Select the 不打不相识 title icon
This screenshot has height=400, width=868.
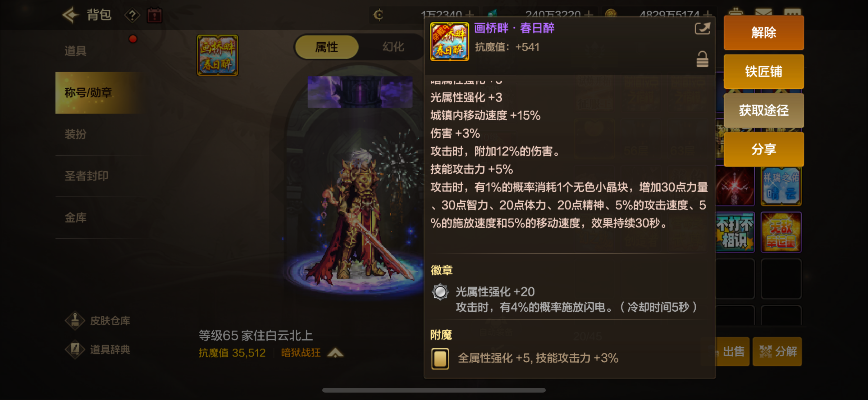pyautogui.click(x=735, y=232)
